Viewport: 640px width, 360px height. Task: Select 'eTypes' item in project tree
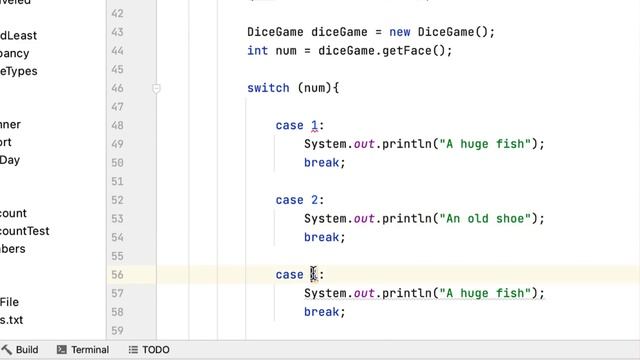click(19, 71)
